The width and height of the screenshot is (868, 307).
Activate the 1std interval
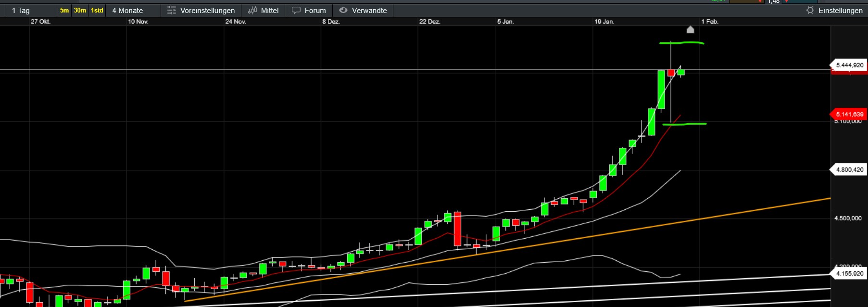(x=97, y=11)
